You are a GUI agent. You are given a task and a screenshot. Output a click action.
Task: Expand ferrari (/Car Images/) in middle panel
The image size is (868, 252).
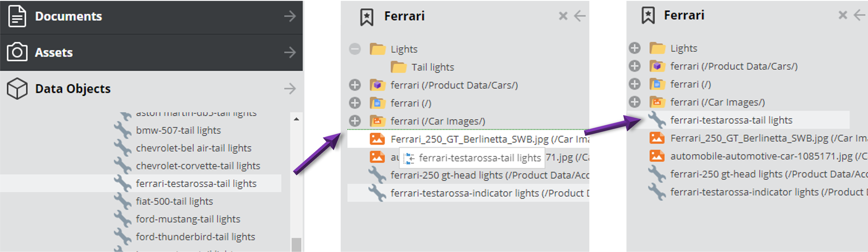pos(355,121)
